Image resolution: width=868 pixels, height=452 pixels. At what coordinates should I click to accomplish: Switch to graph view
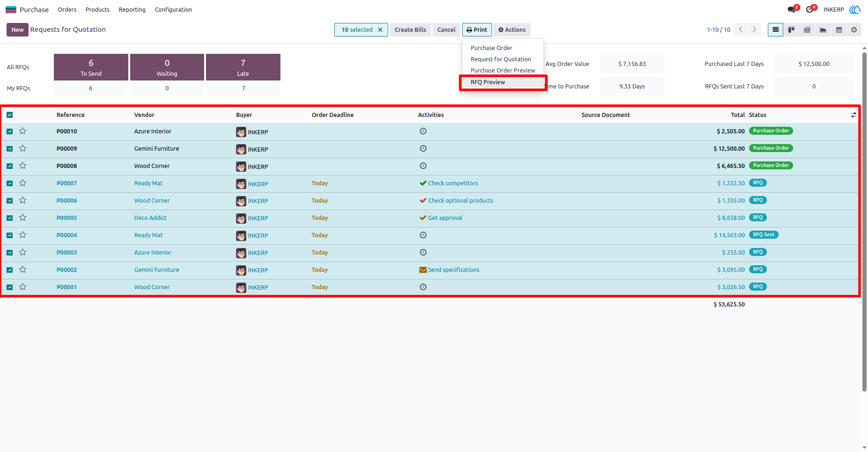pyautogui.click(x=823, y=30)
